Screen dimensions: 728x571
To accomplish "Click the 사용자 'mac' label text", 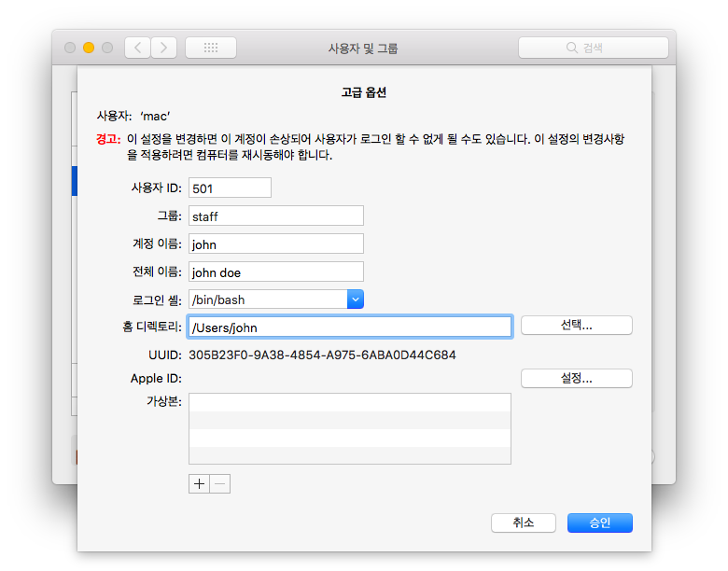I will tap(133, 116).
